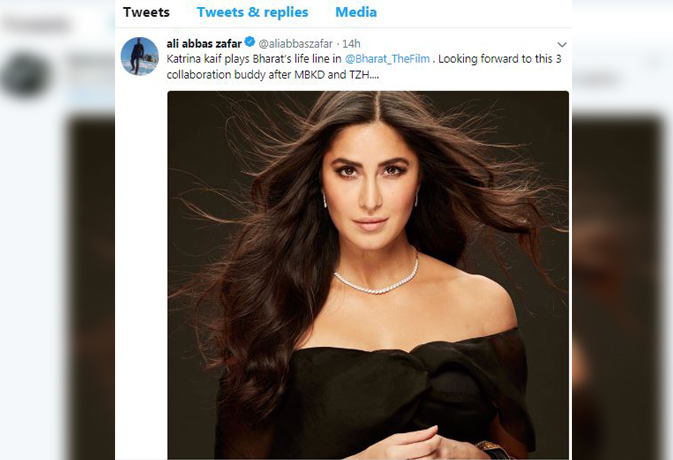
Task: Click the 'Katrina kaif plays Bharat's life line' text
Action: click(253, 59)
